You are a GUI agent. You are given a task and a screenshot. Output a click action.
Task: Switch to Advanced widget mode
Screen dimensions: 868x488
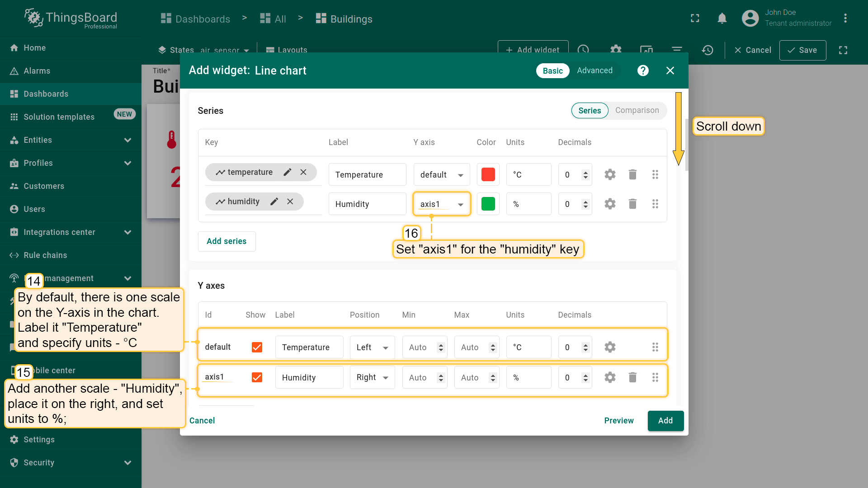coord(594,70)
